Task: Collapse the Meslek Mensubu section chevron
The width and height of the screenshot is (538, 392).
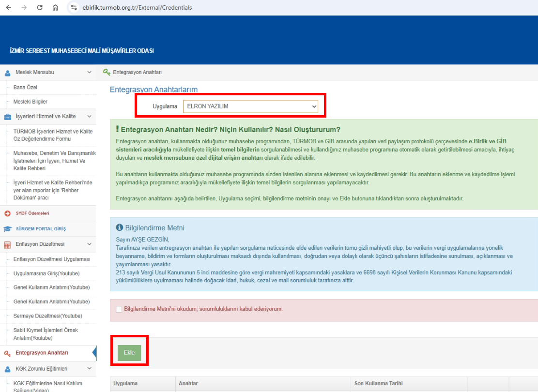Action: 89,73
